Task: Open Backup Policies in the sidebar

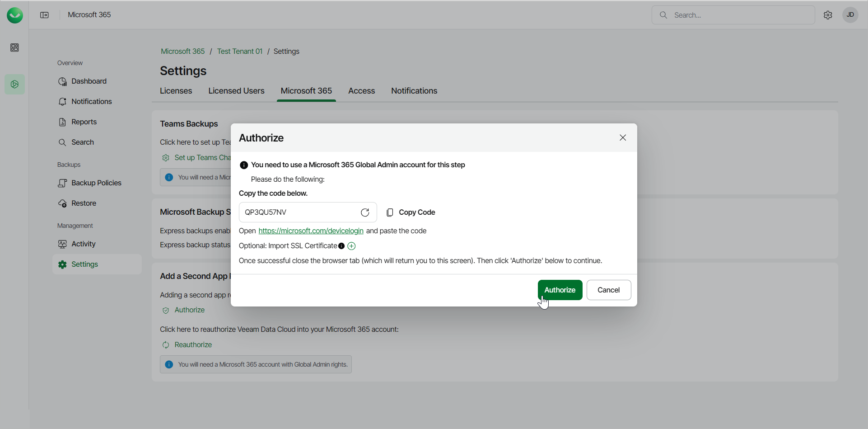Action: click(x=96, y=183)
